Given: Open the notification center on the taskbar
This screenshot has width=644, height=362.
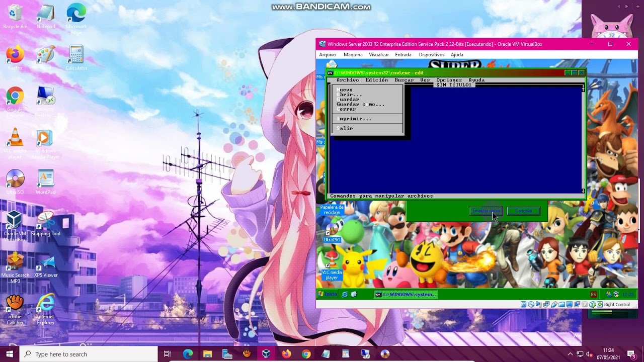Looking at the screenshot, I should point(631,354).
